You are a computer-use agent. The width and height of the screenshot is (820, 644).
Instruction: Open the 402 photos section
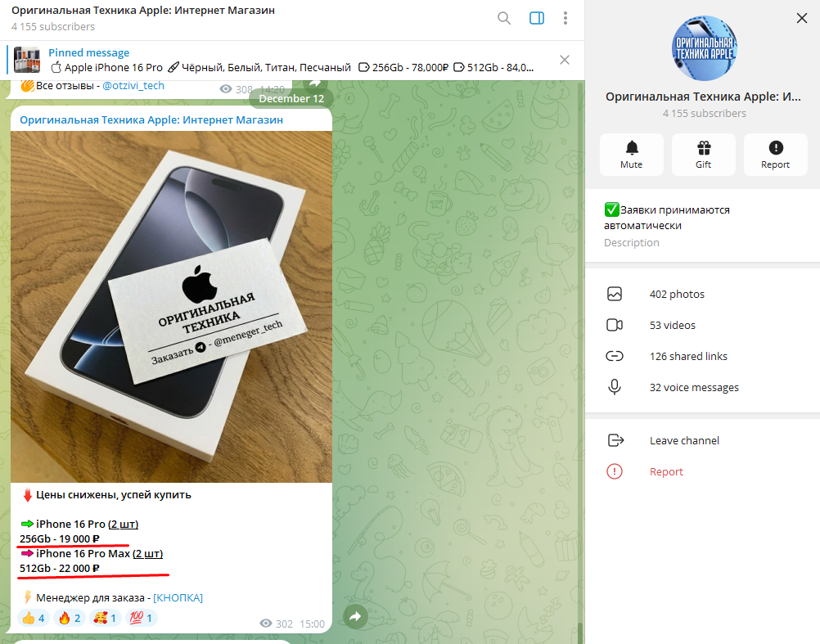tap(676, 294)
